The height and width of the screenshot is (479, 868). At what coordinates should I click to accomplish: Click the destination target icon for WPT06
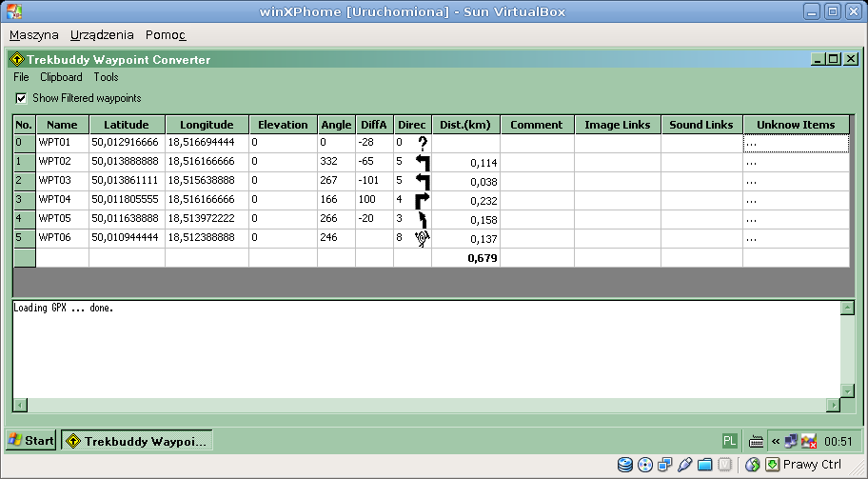(x=423, y=239)
